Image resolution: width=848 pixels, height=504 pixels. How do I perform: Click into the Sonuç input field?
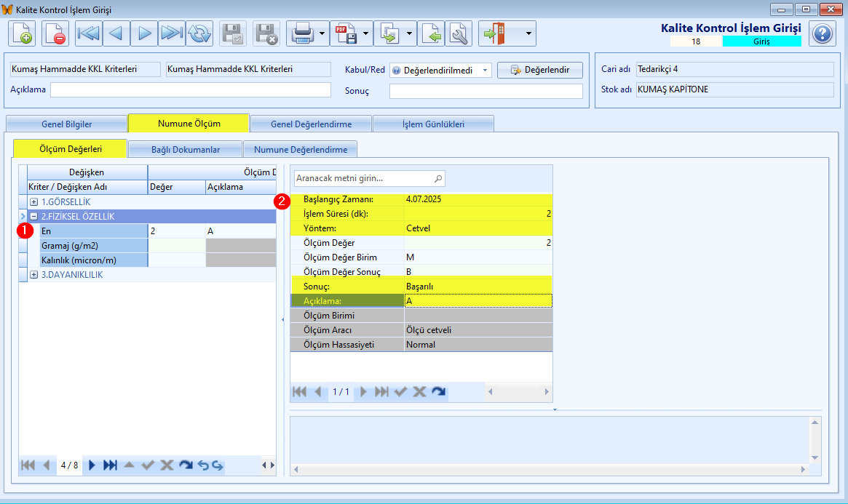point(486,91)
